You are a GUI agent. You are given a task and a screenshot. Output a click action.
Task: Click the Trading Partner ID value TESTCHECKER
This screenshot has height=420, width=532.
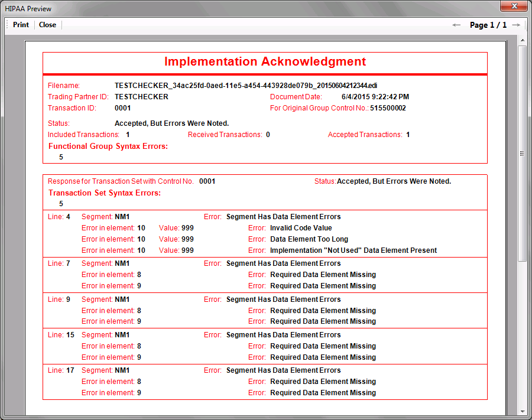(x=141, y=97)
